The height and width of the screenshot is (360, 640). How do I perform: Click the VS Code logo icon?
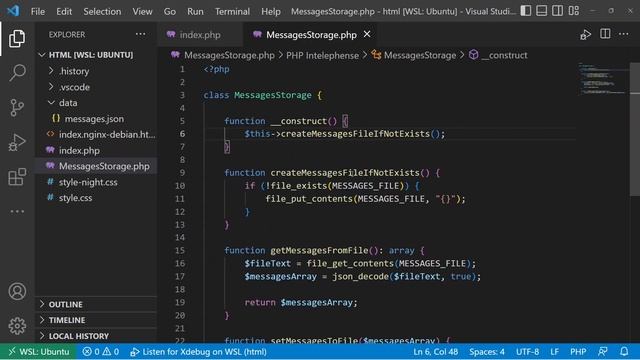click(13, 11)
